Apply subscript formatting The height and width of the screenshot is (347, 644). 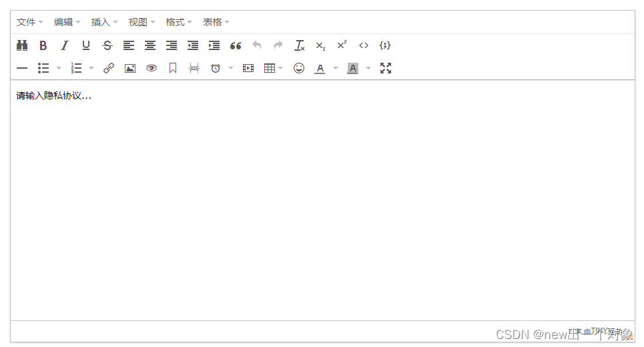click(x=321, y=45)
